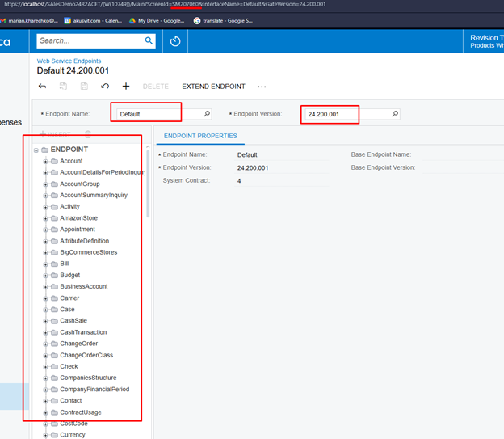Select BusinessAccount tree item
Viewport: 504px width, 439px height.
pos(83,286)
